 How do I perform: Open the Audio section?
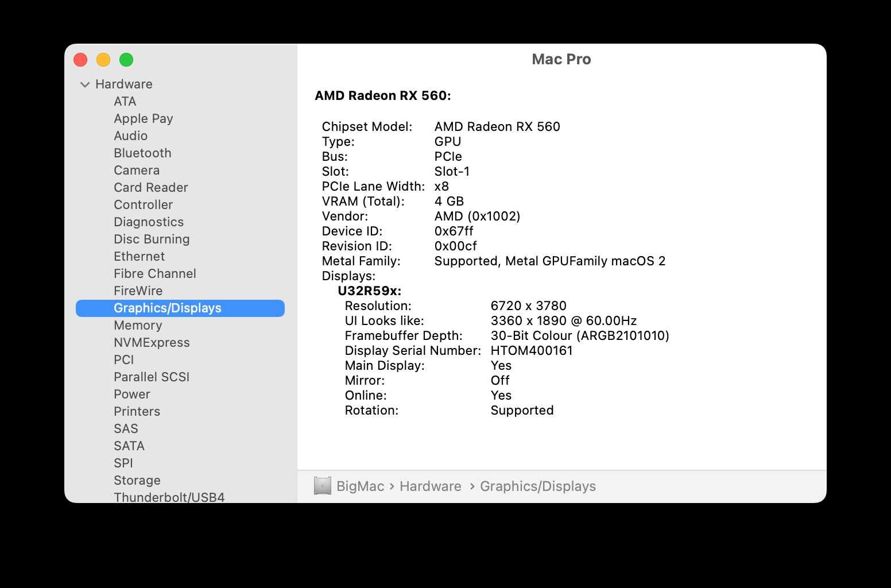coord(131,136)
